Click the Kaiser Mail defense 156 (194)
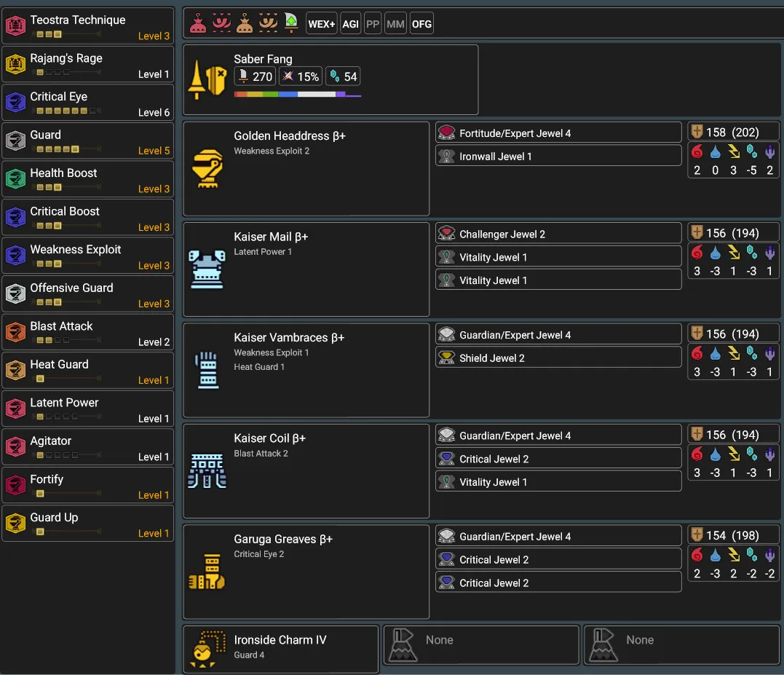The image size is (784, 675). pos(733,233)
